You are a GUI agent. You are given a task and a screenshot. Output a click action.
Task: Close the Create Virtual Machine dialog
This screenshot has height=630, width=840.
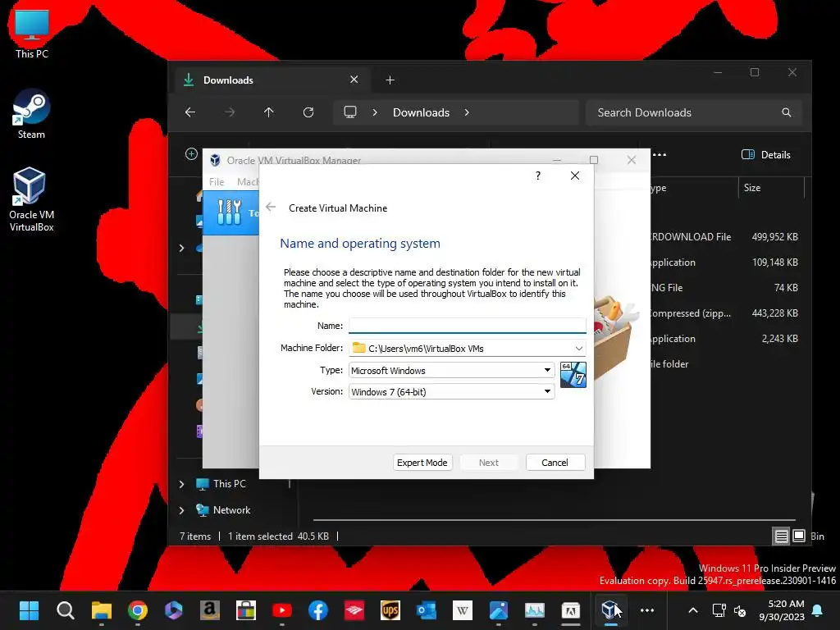pyautogui.click(x=575, y=176)
